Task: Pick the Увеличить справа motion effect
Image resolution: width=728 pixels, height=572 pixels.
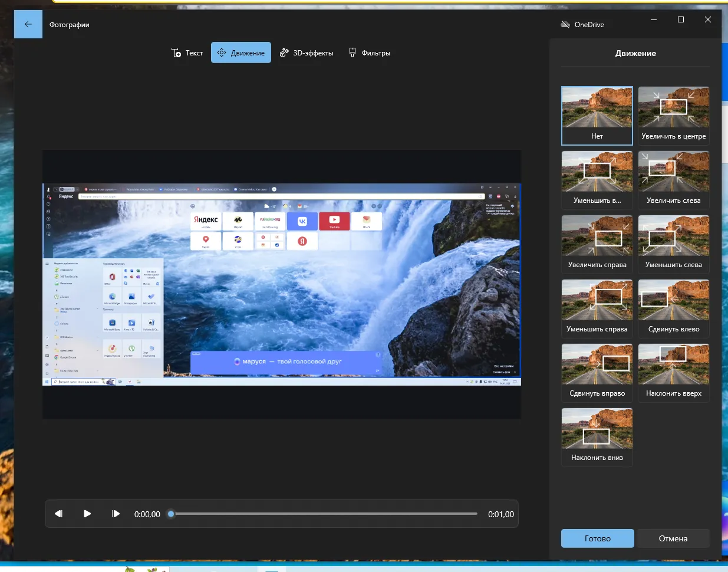Action: (x=597, y=244)
